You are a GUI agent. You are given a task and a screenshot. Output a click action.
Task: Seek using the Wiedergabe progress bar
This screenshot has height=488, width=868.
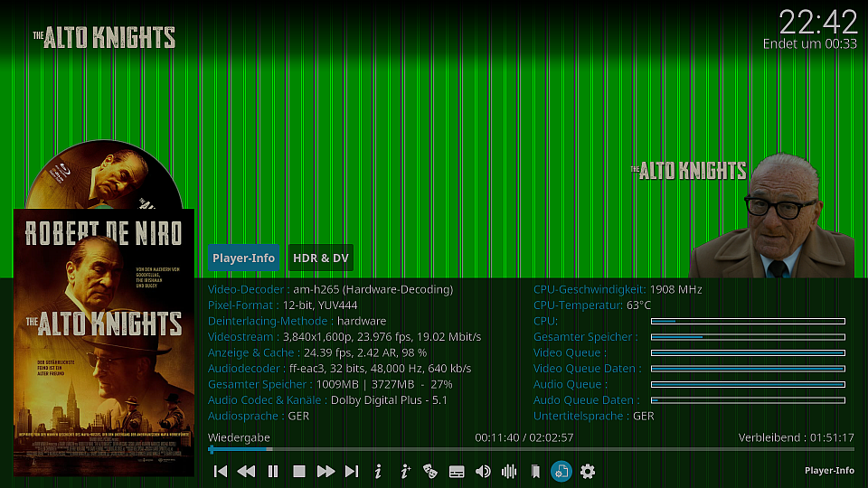(531, 449)
